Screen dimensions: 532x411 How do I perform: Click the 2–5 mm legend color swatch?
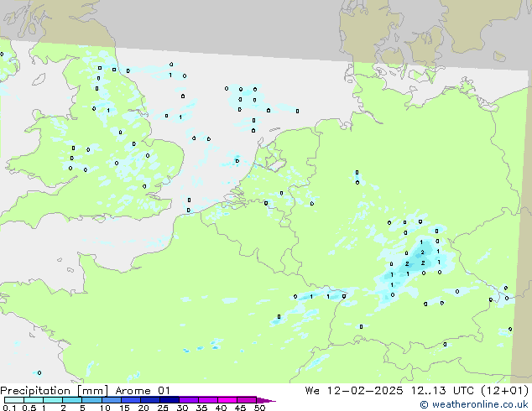(x=72, y=400)
